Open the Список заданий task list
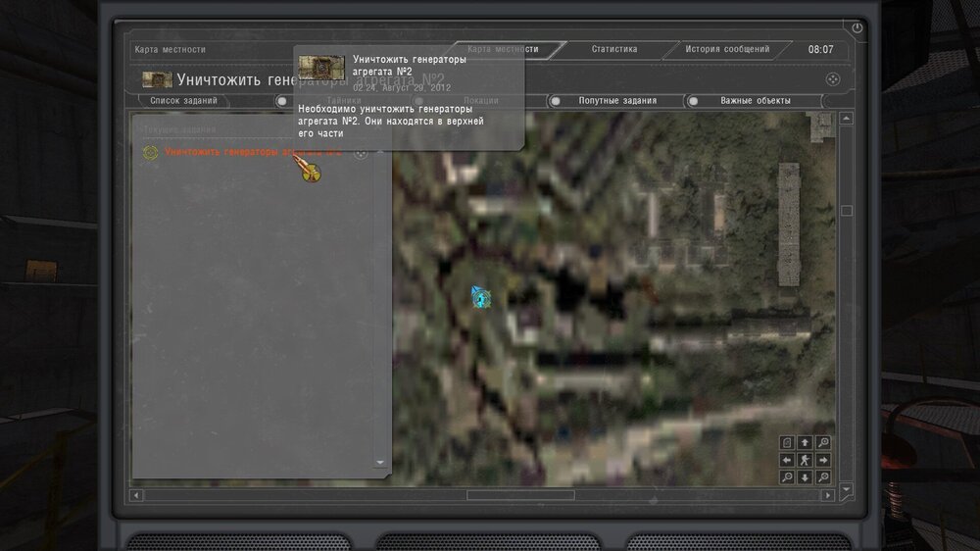 pyautogui.click(x=183, y=101)
